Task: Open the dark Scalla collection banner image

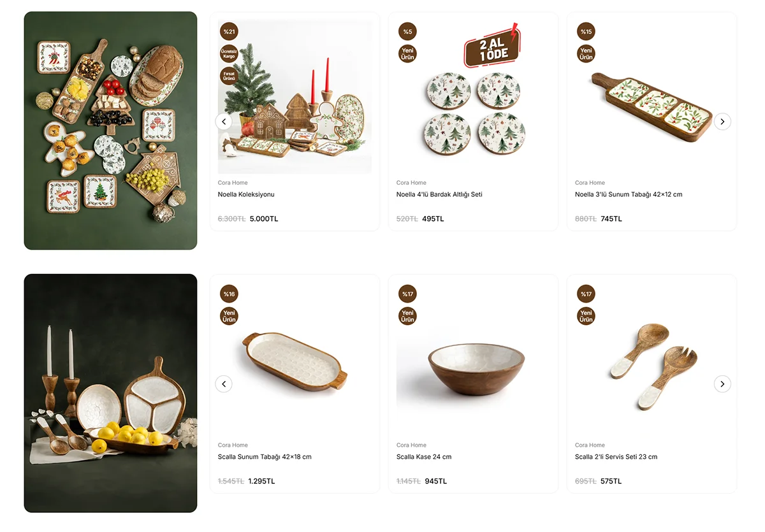Action: tap(110, 393)
